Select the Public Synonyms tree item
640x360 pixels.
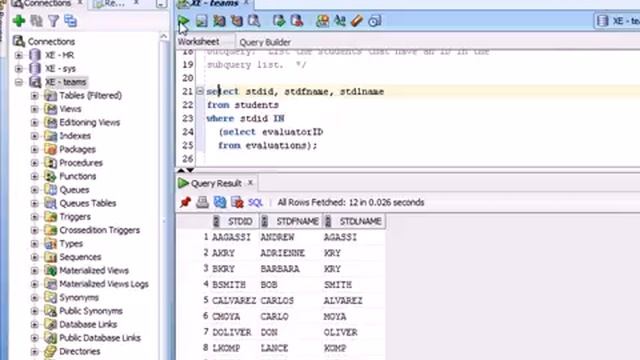point(91,311)
